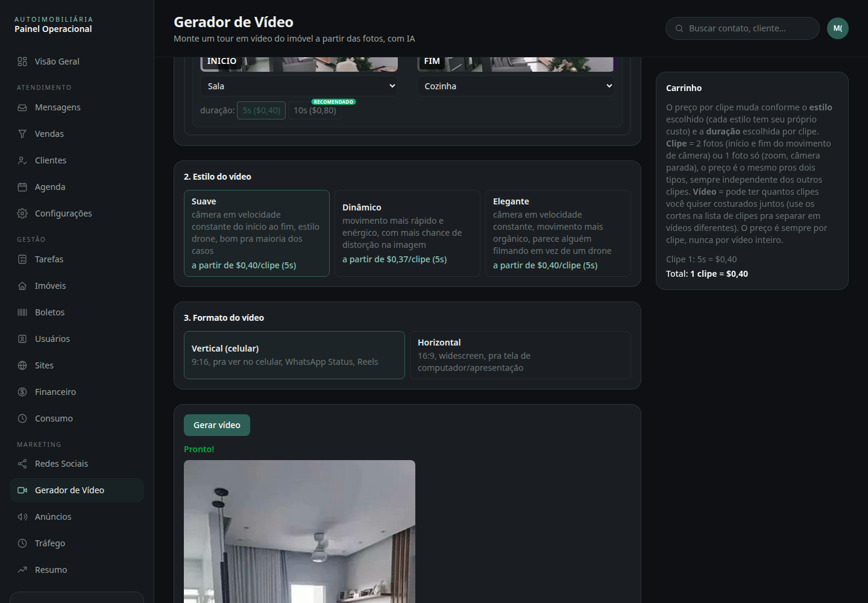The width and height of the screenshot is (868, 603).
Task: Click the Sites globe icon
Action: 22,365
